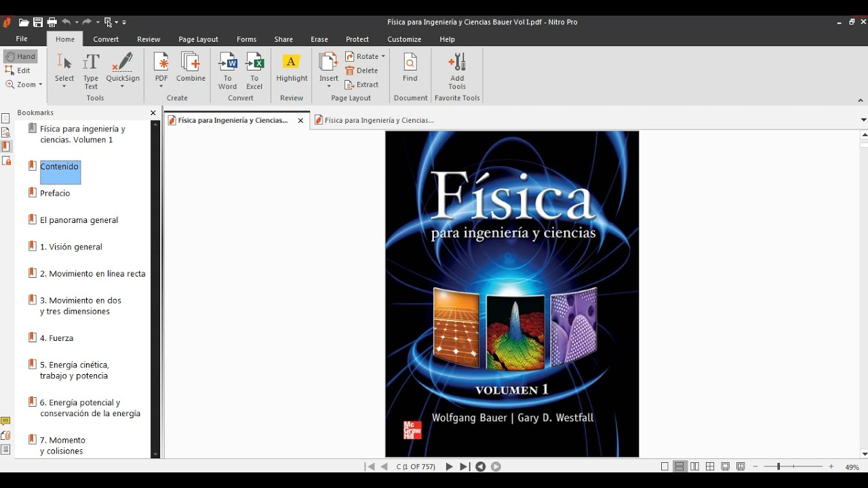Switch to the Convert ribbon tab

106,39
